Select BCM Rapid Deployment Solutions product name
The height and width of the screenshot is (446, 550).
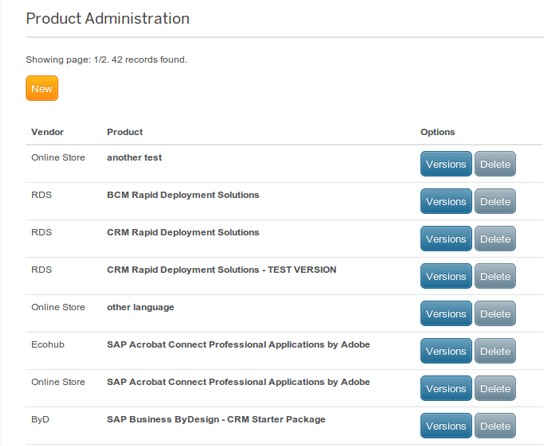(183, 195)
